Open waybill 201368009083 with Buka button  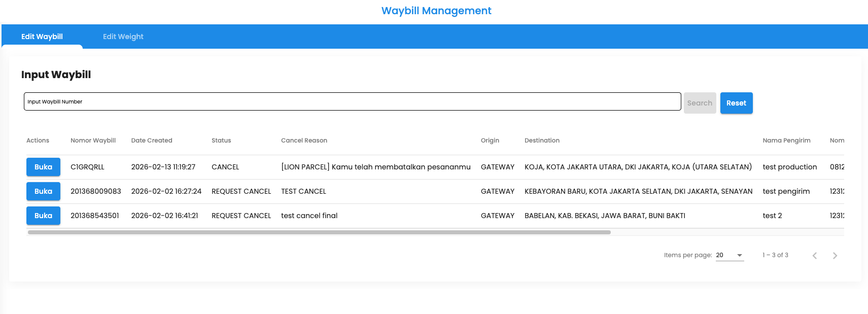(43, 191)
